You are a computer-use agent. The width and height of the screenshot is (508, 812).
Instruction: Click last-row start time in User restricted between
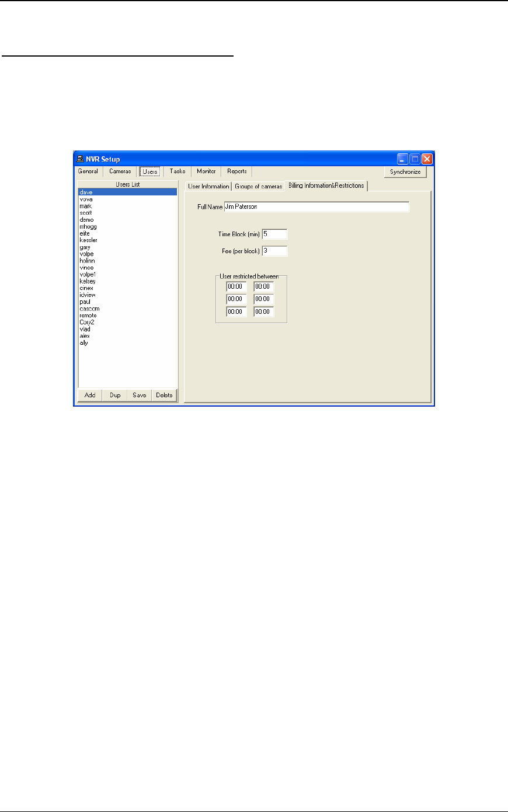click(x=236, y=311)
